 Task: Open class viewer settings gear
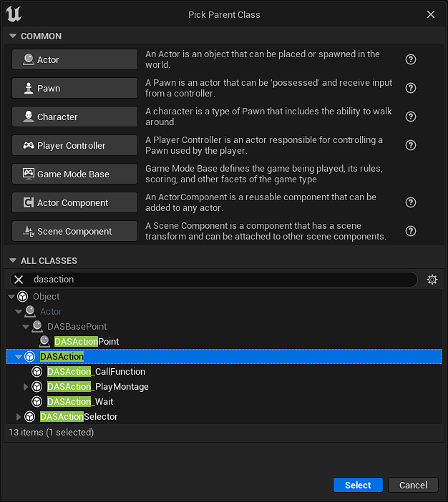432,280
